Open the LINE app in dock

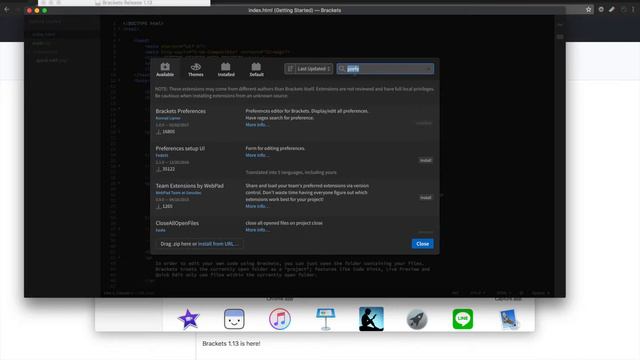[x=462, y=319]
